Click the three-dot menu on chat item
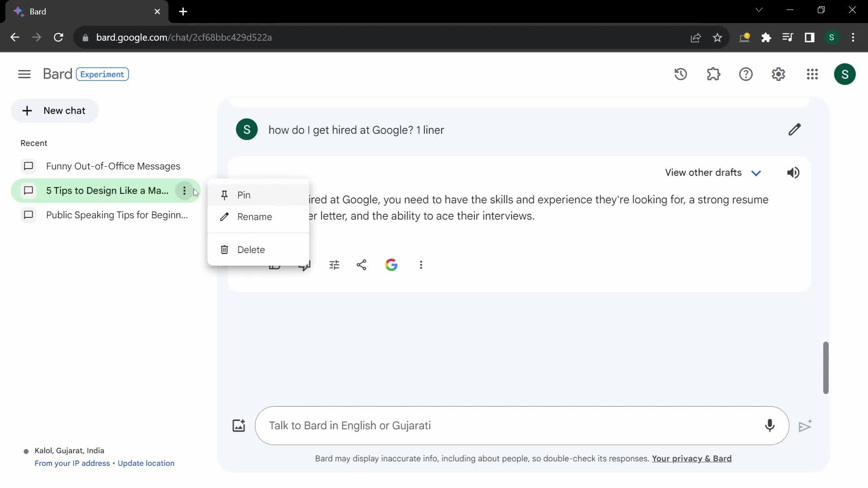 click(185, 191)
